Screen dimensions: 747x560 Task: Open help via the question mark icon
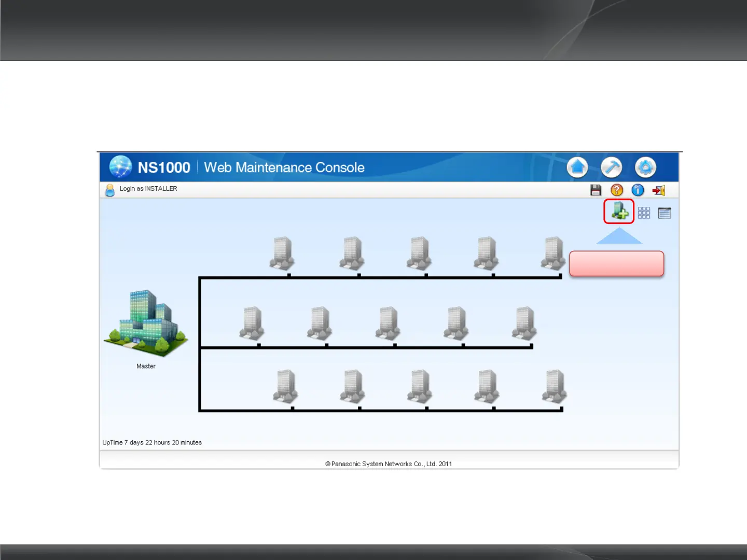pyautogui.click(x=617, y=190)
